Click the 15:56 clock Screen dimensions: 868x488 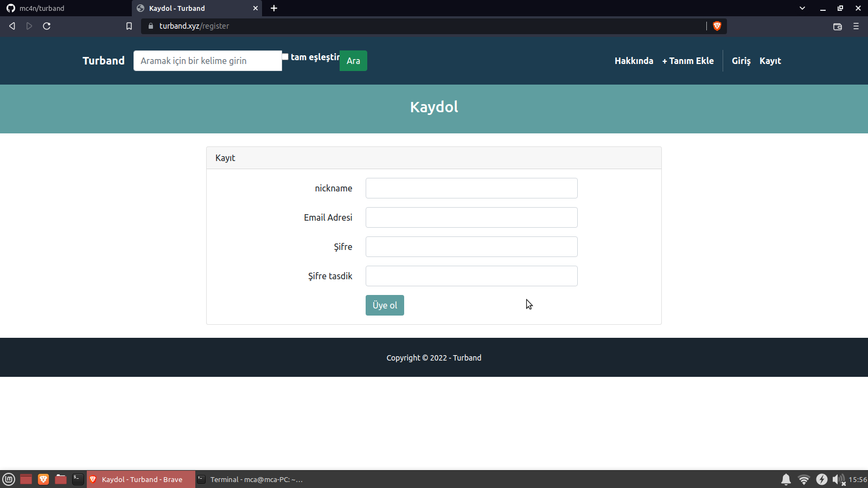coord(858,479)
